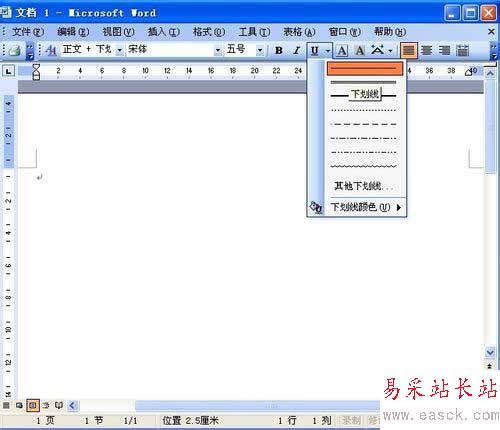Screen dimensions: 500x430
Task: Switch to Print Layout view icon
Action: coord(33,405)
